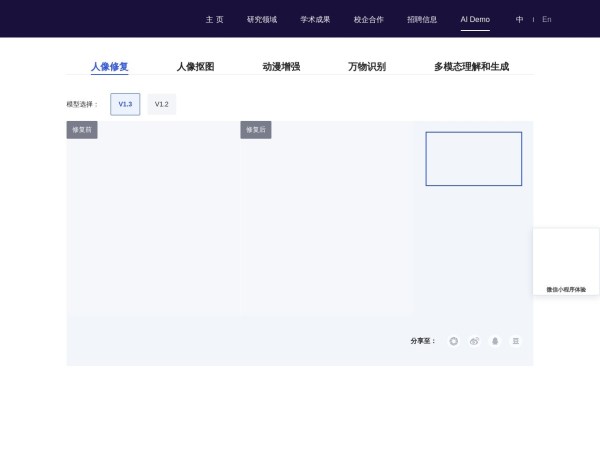Click the 招聘信息 navigation link
Screen dimensions: 600x450
(x=422, y=19)
